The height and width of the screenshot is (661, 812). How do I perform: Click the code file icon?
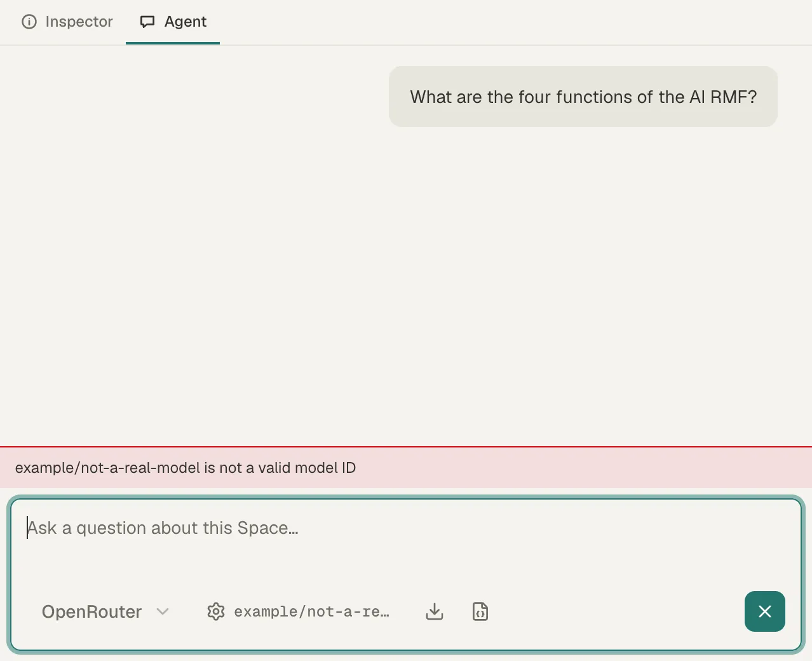point(480,611)
